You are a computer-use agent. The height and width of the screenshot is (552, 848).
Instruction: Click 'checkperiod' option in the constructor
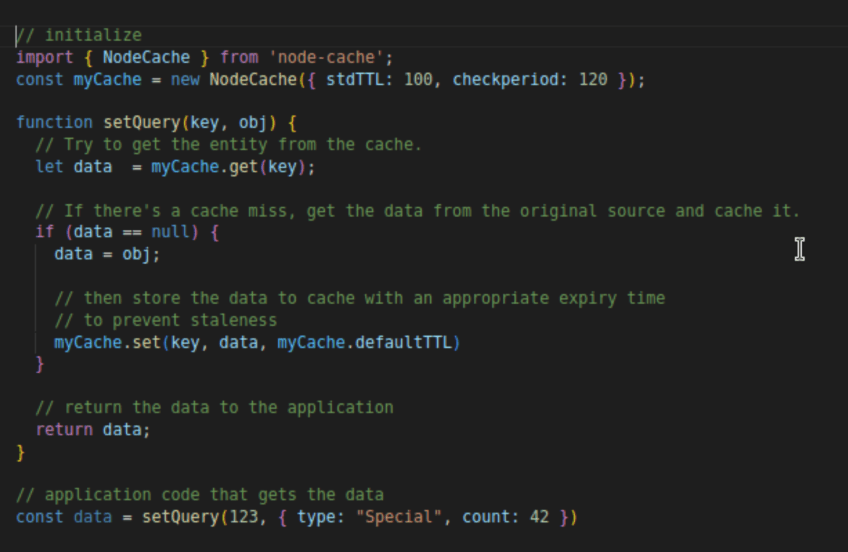pos(505,79)
